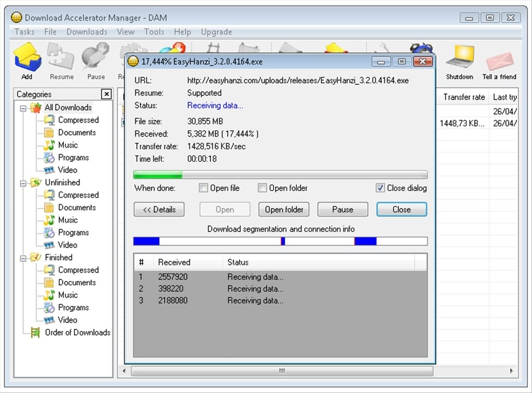The height and width of the screenshot is (393, 532).
Task: Click the Close button in the download dialog
Action: point(401,210)
